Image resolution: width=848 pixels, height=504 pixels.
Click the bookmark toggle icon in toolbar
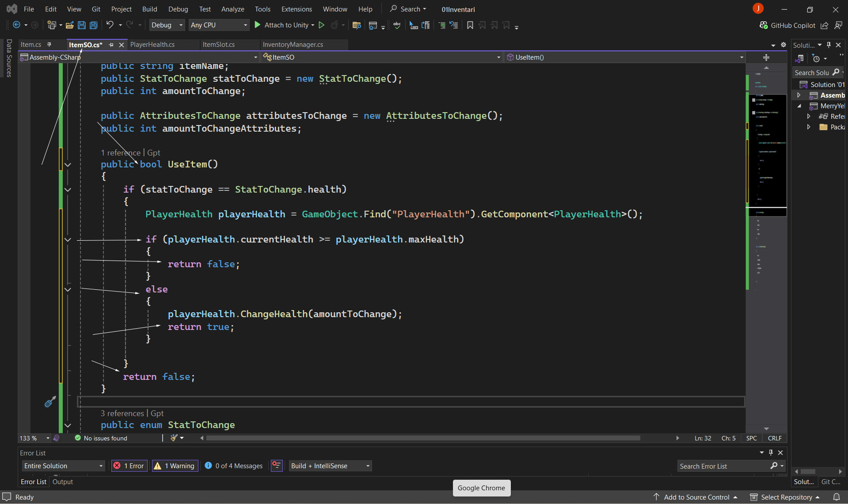pos(470,25)
